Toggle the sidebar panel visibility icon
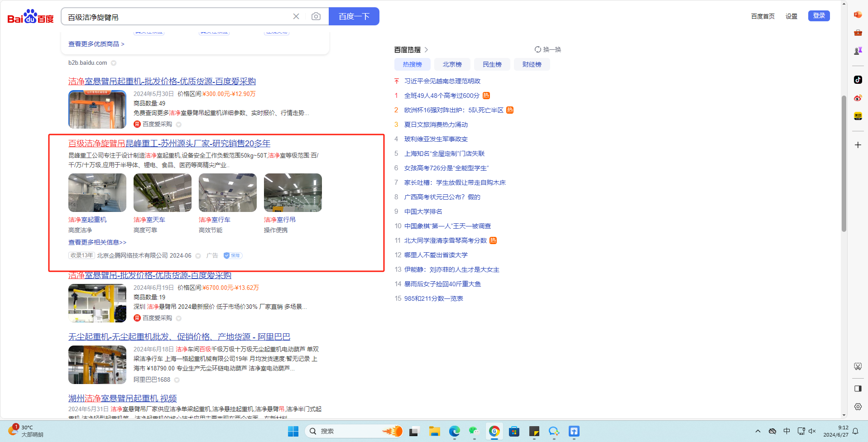 tap(858, 389)
